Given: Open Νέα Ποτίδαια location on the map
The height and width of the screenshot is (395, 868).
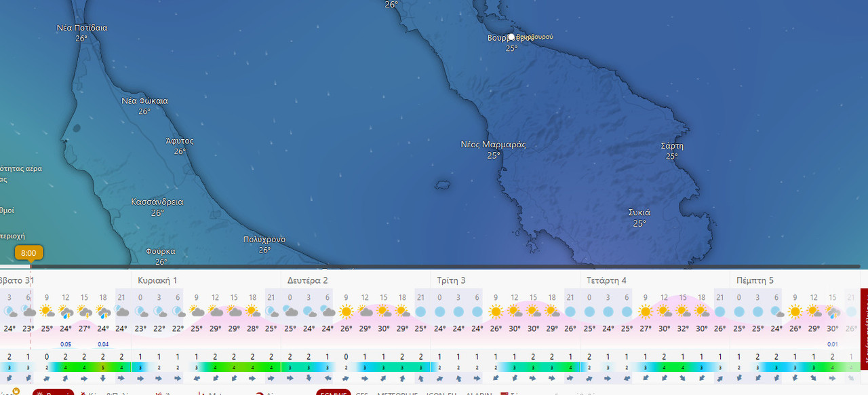Looking at the screenshot, I should pyautogui.click(x=82, y=28).
